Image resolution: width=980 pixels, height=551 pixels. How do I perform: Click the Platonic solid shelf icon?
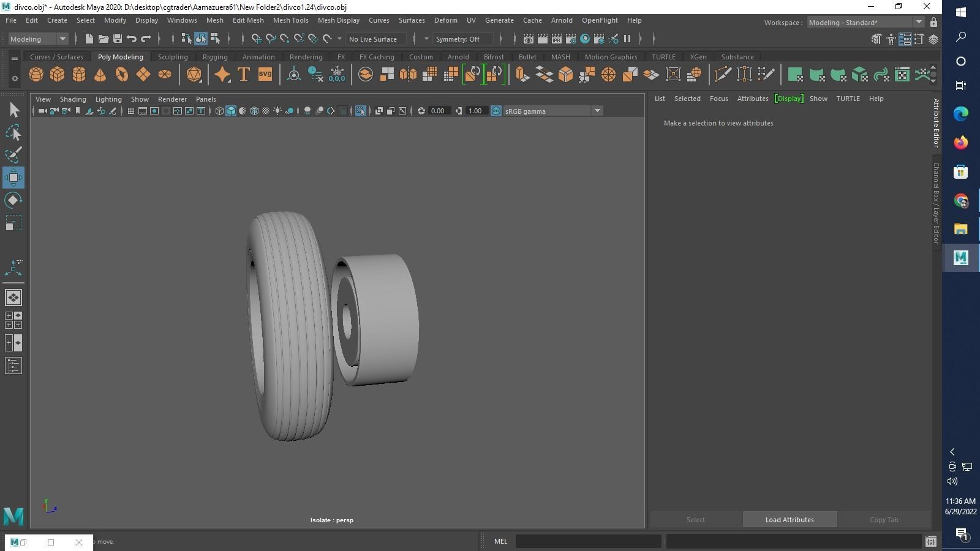194,75
